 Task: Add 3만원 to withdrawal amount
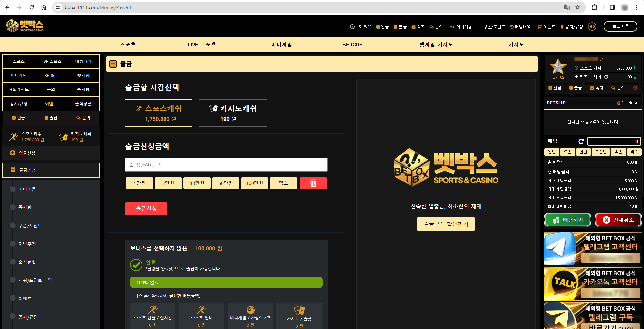pos(168,183)
